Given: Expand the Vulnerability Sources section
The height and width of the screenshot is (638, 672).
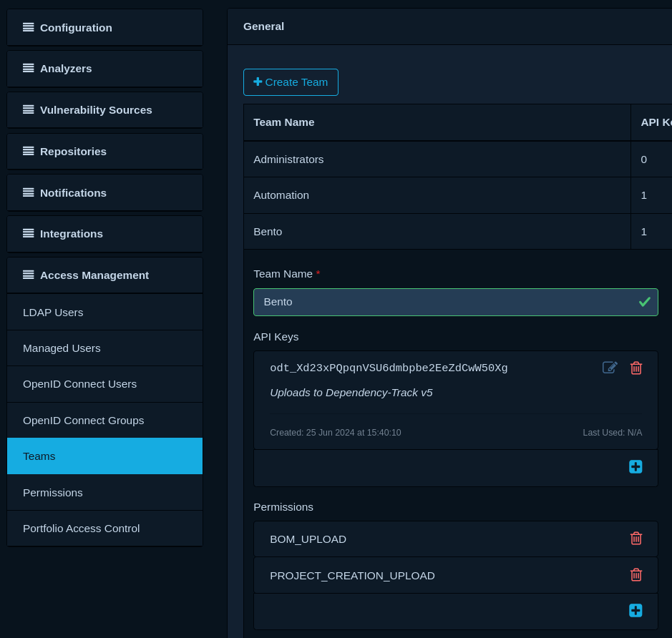Looking at the screenshot, I should click(x=104, y=109).
